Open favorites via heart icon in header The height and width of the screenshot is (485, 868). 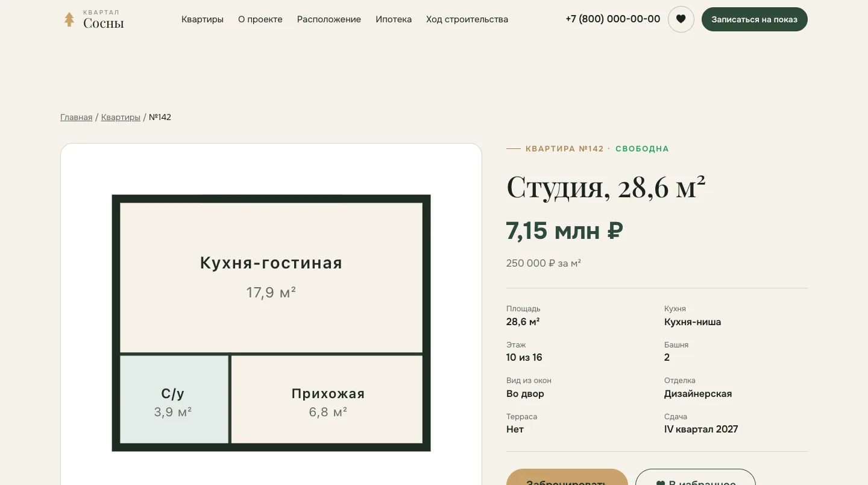(x=681, y=19)
